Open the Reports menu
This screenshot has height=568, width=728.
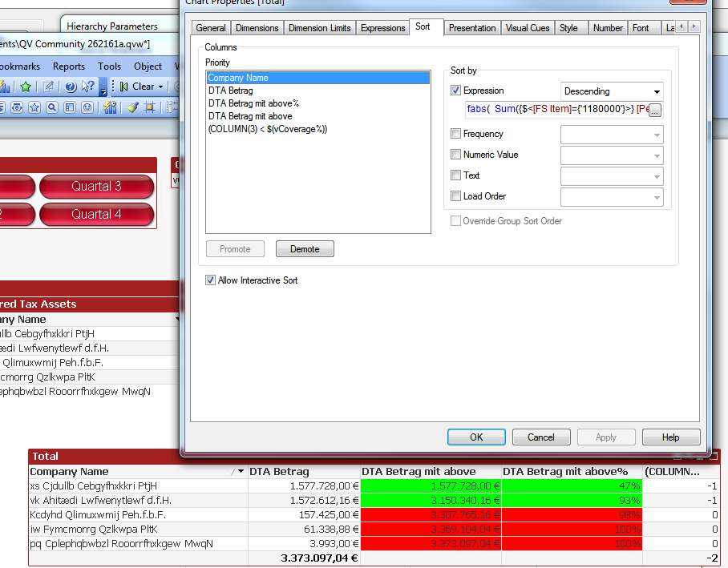pos(69,66)
